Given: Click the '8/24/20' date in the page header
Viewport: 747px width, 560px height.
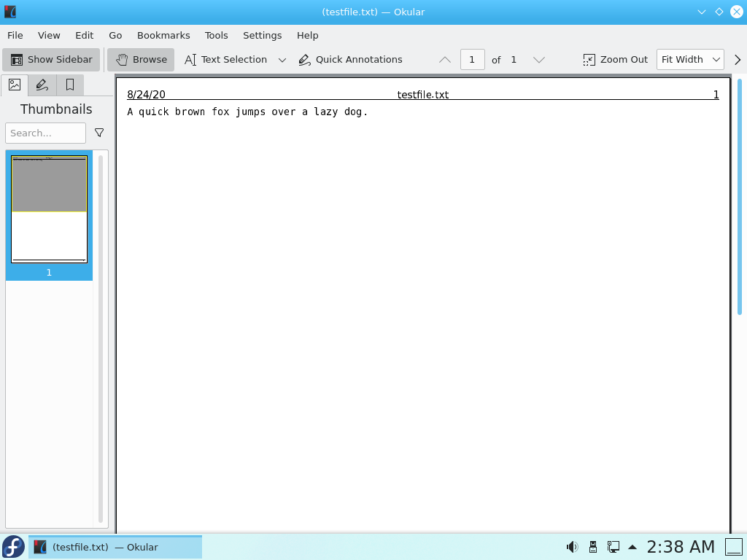Looking at the screenshot, I should pos(146,95).
